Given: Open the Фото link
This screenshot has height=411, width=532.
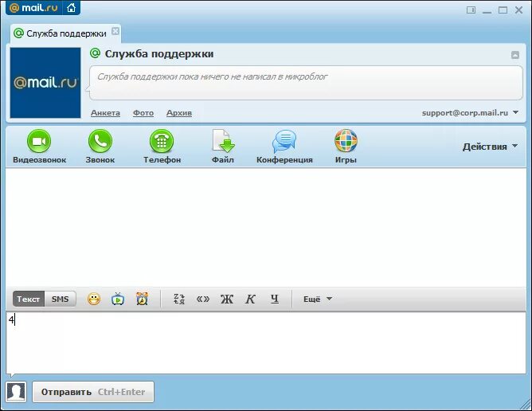Looking at the screenshot, I should click(143, 112).
